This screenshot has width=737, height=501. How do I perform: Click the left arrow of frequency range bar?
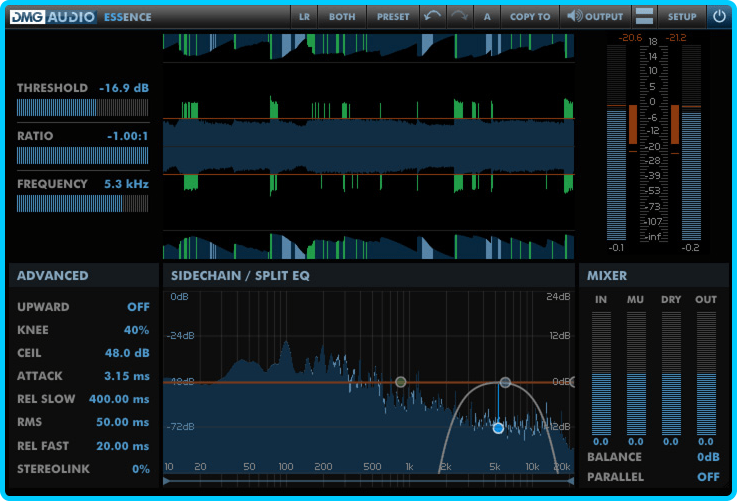click(166, 481)
